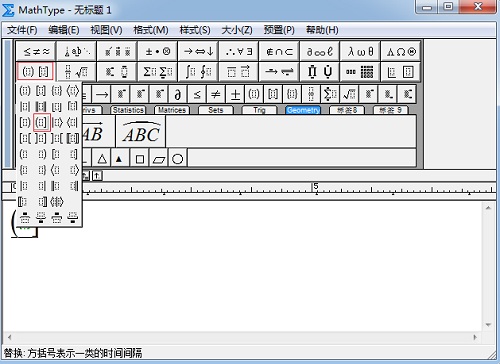The image size is (500, 364).
Task: Insert the hollow triangle symbol
Action: click(x=102, y=159)
